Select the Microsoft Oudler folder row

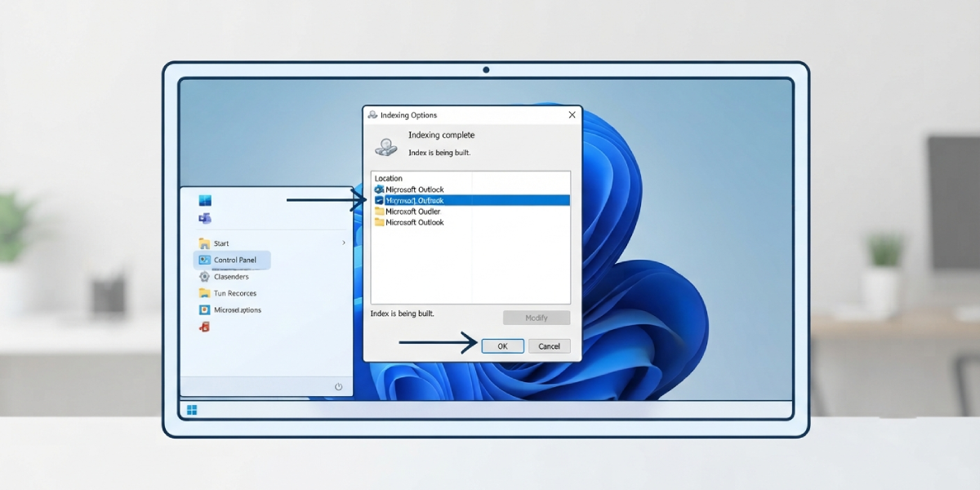tap(471, 212)
